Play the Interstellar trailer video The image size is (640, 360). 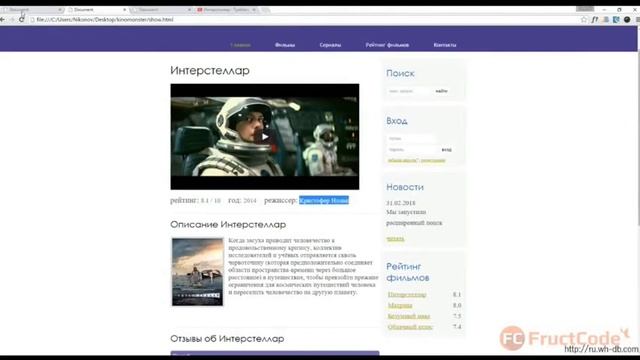tap(265, 137)
